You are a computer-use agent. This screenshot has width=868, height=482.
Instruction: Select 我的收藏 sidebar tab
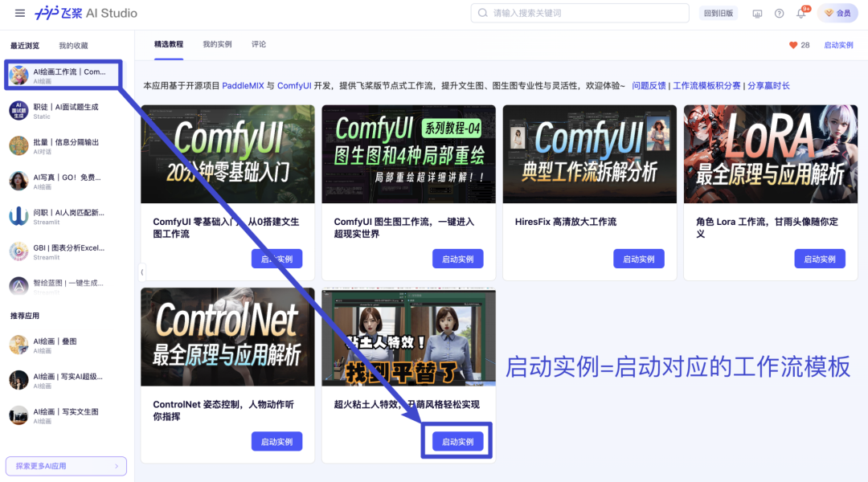[73, 45]
